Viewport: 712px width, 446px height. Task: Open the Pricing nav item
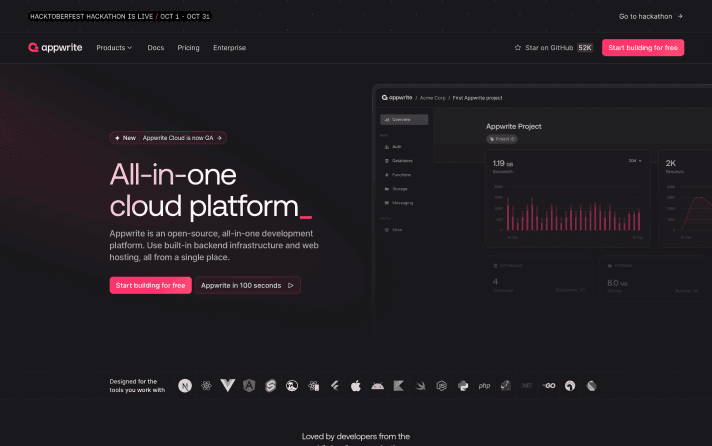pos(188,48)
